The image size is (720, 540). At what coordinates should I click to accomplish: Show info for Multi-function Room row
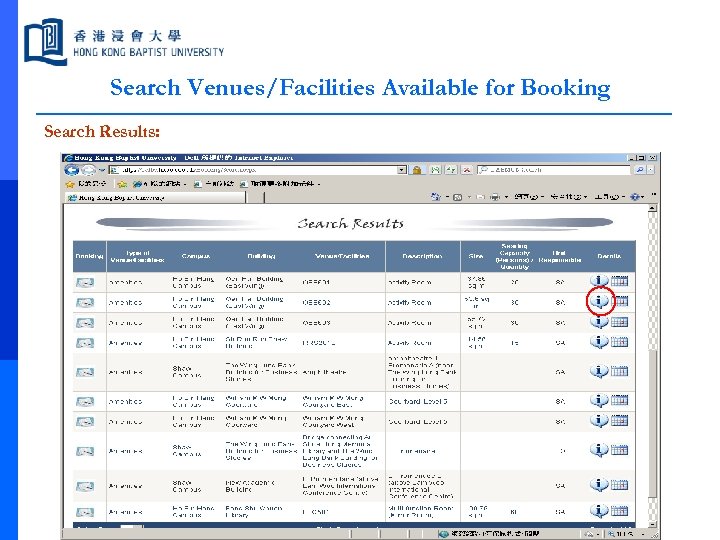[599, 511]
